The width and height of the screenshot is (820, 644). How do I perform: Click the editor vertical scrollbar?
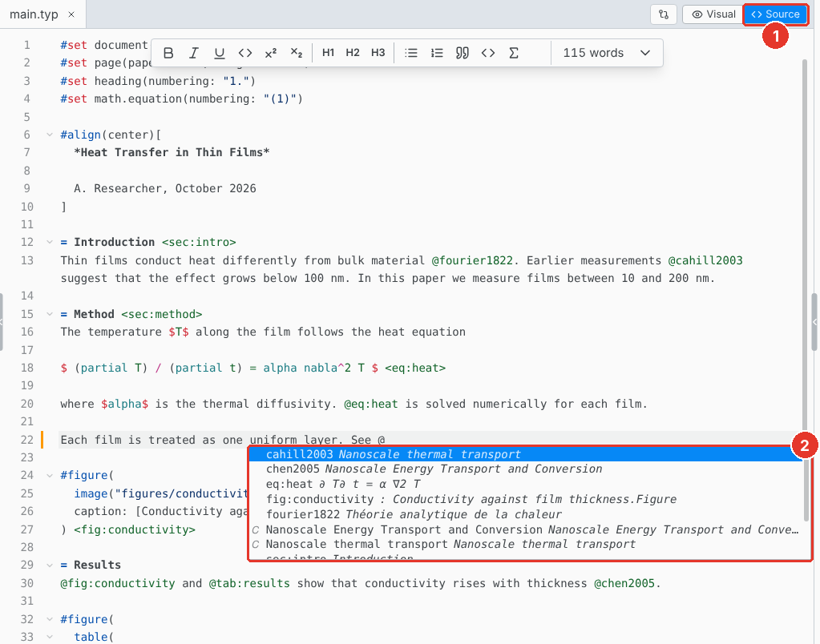[x=805, y=251]
